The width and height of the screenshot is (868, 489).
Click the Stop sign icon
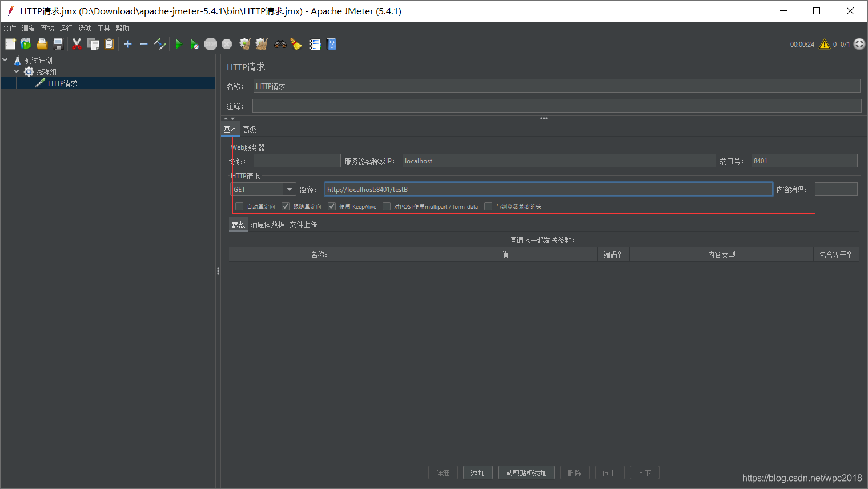coord(211,44)
